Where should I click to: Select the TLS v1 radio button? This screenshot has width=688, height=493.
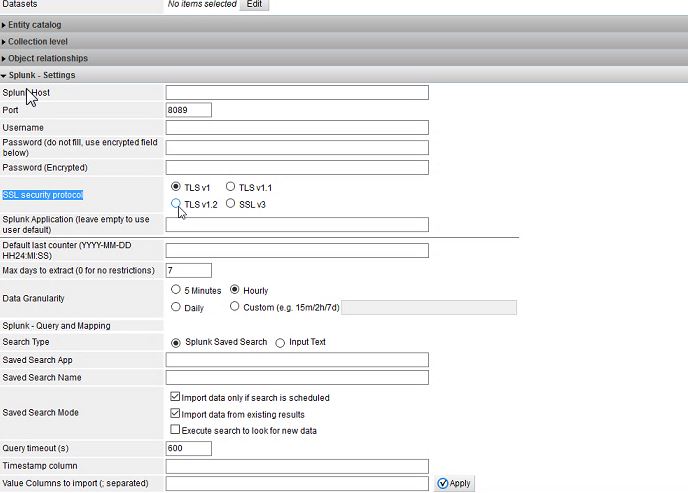point(176,187)
